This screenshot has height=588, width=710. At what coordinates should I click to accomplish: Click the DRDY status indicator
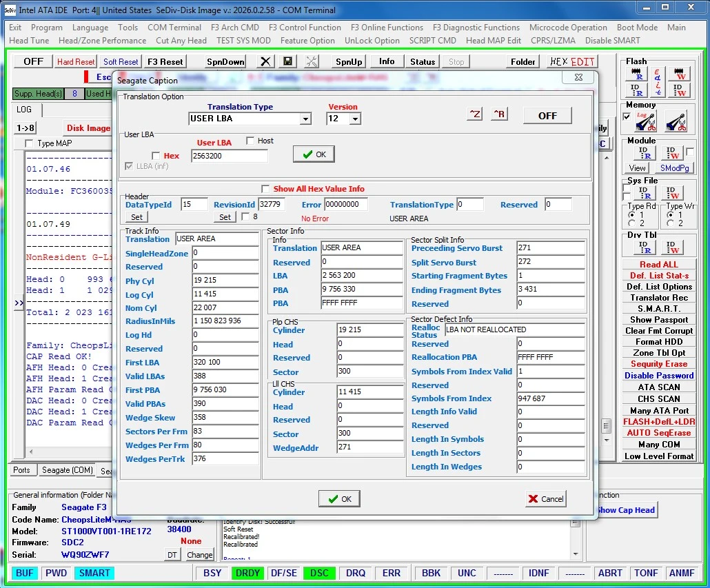[247, 573]
